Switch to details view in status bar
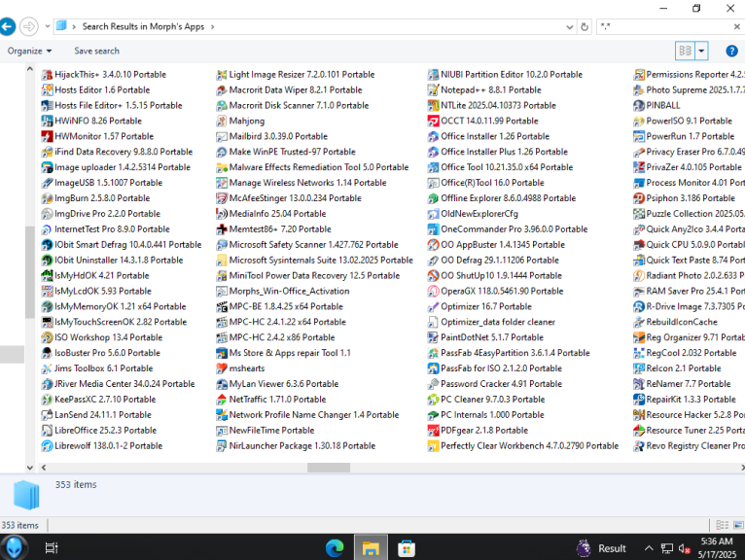The width and height of the screenshot is (745, 560). click(x=723, y=525)
